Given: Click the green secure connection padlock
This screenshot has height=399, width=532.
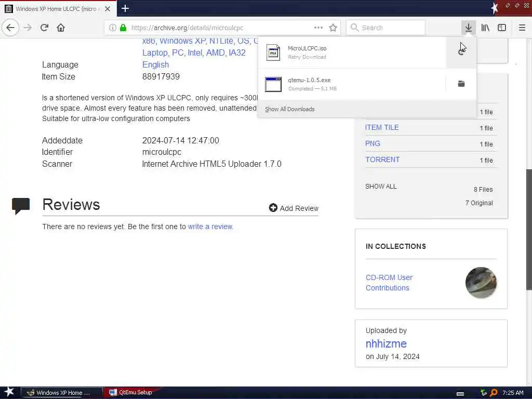Looking at the screenshot, I should (123, 28).
